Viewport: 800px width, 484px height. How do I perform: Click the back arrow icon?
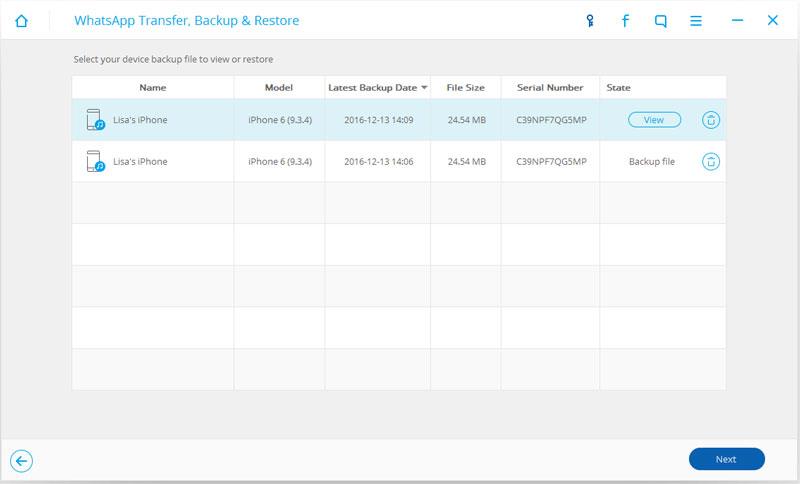pos(22,460)
